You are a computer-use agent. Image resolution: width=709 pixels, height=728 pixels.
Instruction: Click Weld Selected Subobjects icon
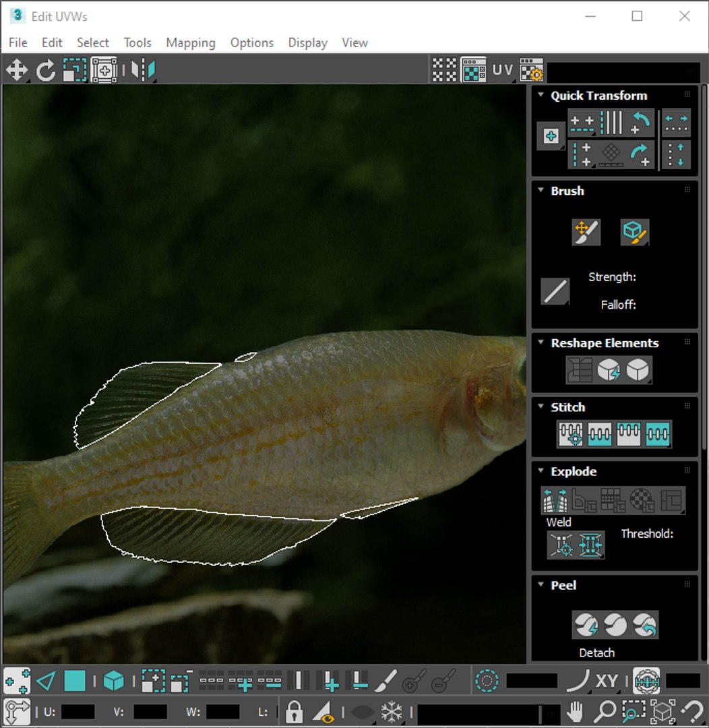[x=590, y=545]
